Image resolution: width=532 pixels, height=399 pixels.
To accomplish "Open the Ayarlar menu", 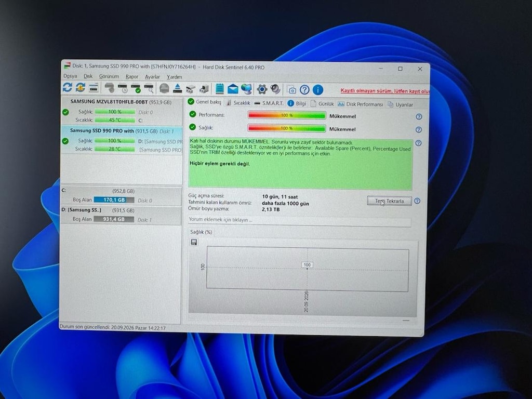I will (152, 77).
